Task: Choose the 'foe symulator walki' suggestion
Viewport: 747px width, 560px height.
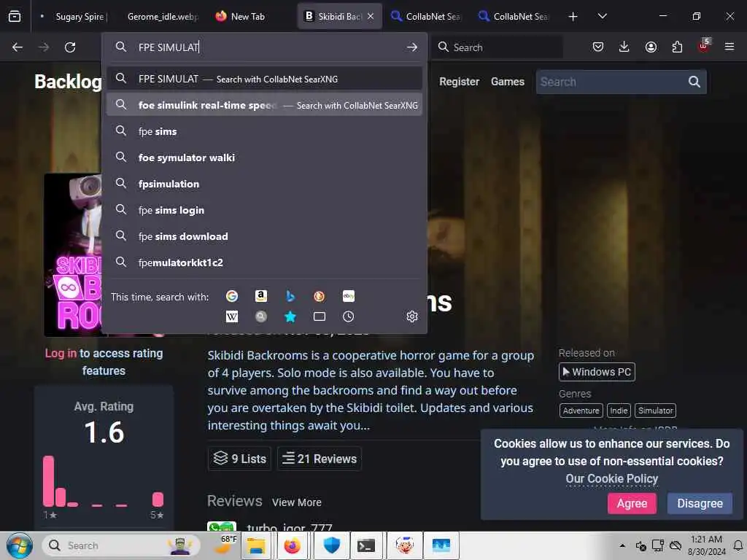Action: [264, 157]
